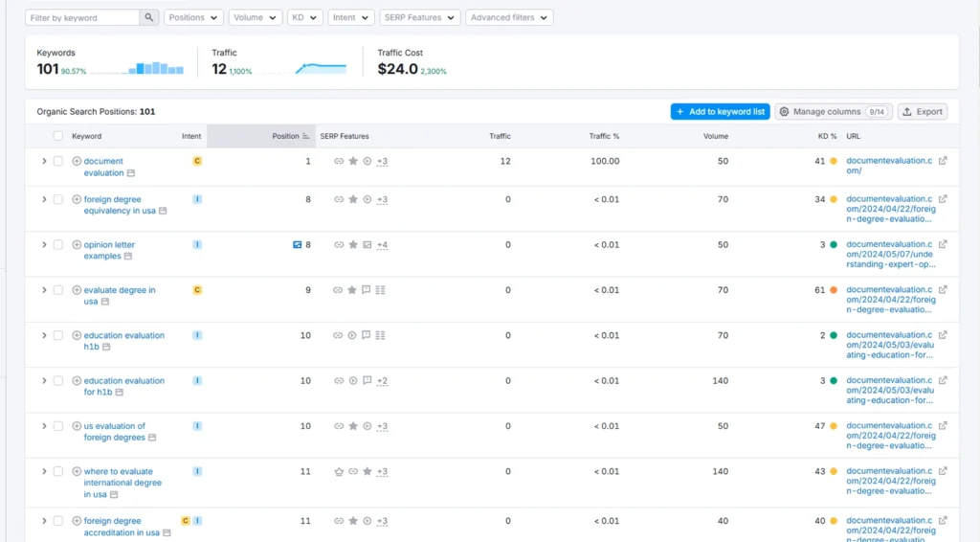Add document evaluation keyword via plus icon
980x542 pixels.
pos(77,161)
